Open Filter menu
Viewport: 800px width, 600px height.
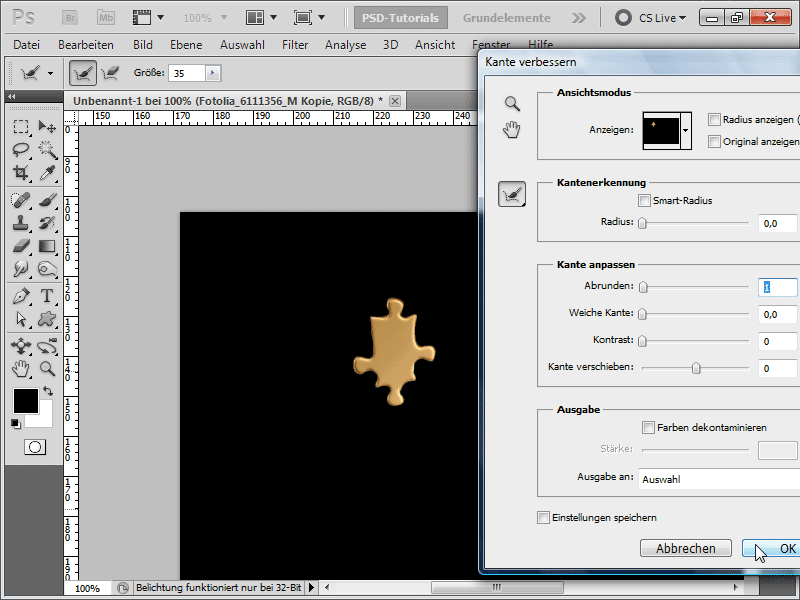295,45
